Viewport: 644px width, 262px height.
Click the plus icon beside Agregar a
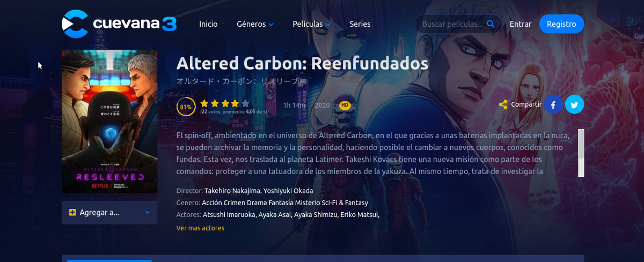click(72, 213)
